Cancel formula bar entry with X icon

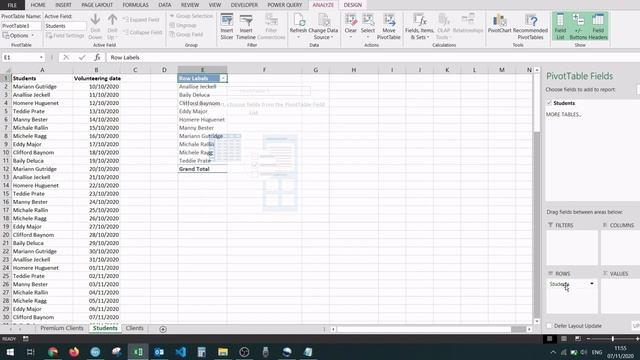66,58
